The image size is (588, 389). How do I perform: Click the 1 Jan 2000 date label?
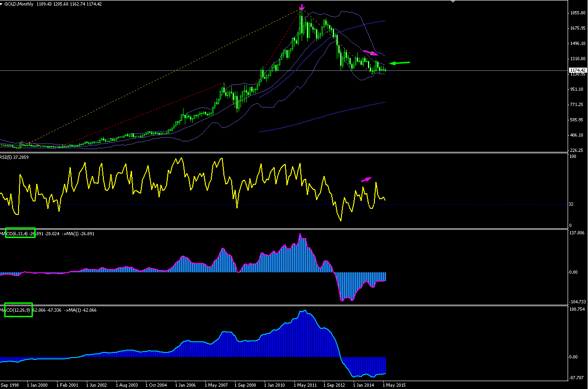point(37,385)
